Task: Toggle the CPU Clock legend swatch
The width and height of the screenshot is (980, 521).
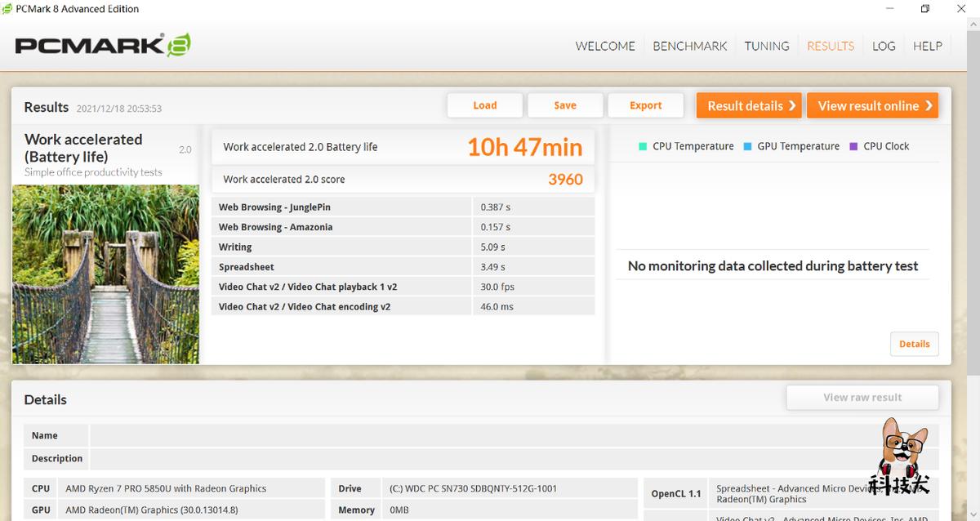Action: click(x=853, y=146)
